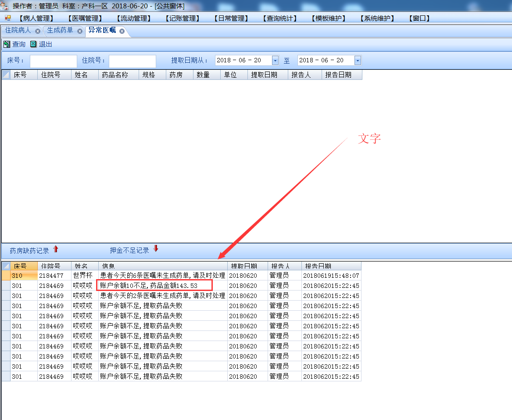
Task: Click the red down arrow beside 押金不足记录
Action: 156,248
